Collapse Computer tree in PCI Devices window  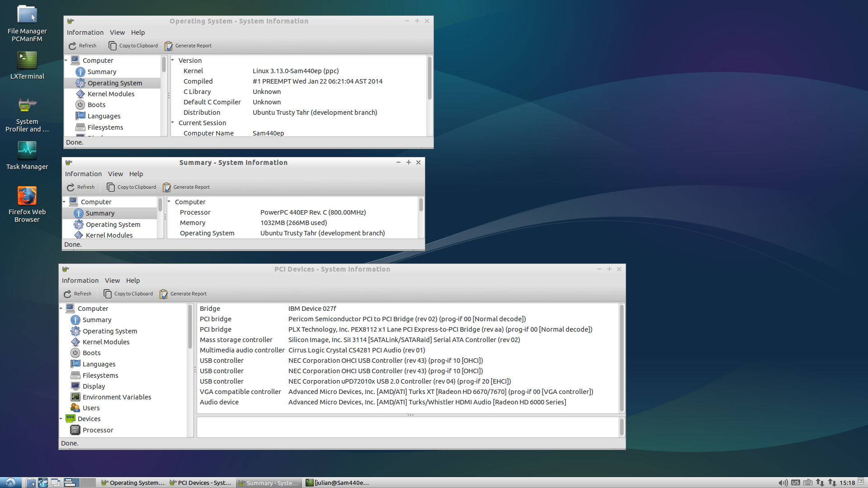point(61,309)
